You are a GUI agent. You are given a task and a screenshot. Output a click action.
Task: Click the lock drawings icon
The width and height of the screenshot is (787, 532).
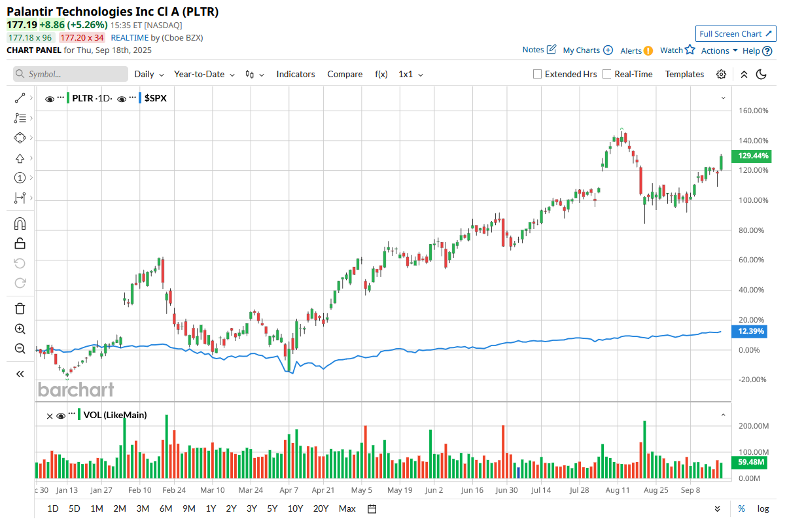[20, 243]
